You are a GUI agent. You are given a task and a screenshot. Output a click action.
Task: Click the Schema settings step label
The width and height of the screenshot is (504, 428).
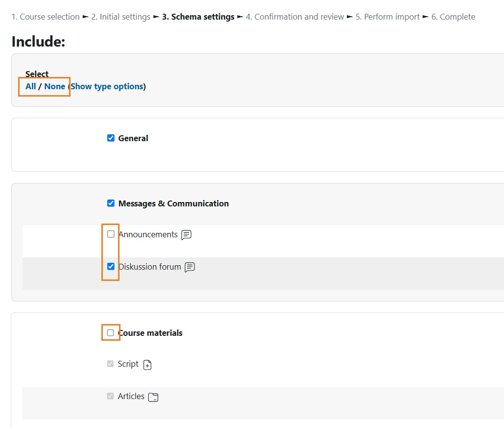click(x=198, y=17)
